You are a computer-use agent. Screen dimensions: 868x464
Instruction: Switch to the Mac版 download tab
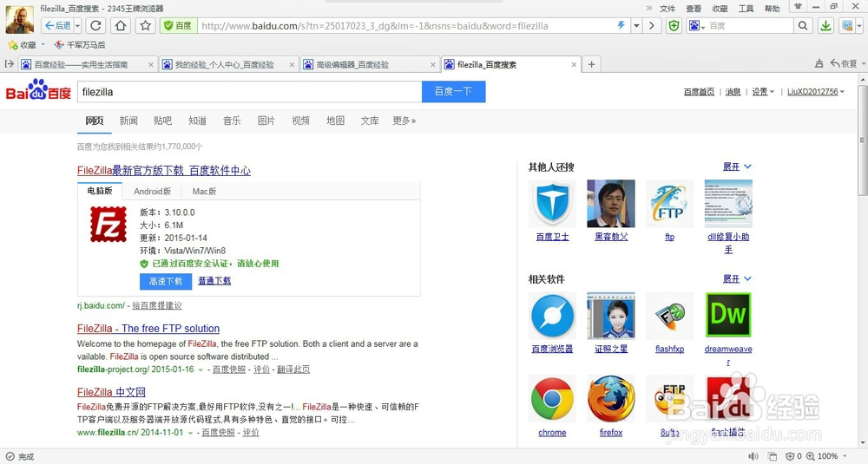204,192
